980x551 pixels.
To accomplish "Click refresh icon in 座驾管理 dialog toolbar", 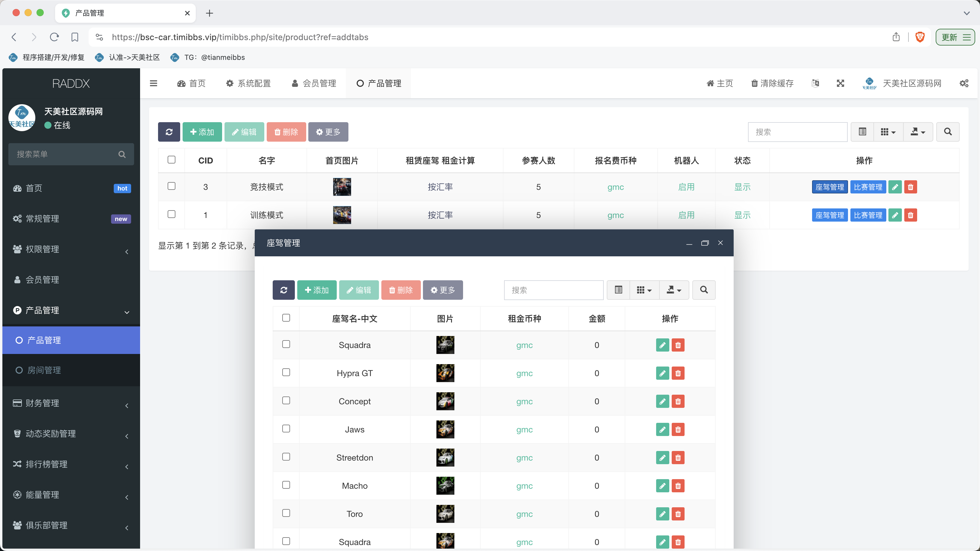I will [283, 290].
